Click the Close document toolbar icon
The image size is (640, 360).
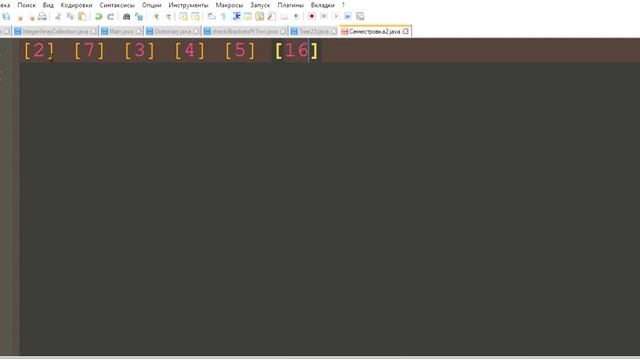20,17
